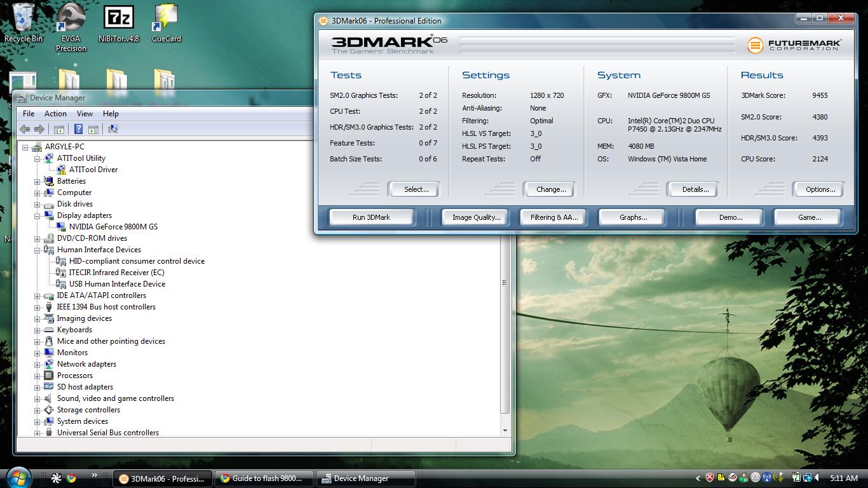This screenshot has width=868, height=488.
Task: Click the battery power tray icon
Action: [796, 478]
